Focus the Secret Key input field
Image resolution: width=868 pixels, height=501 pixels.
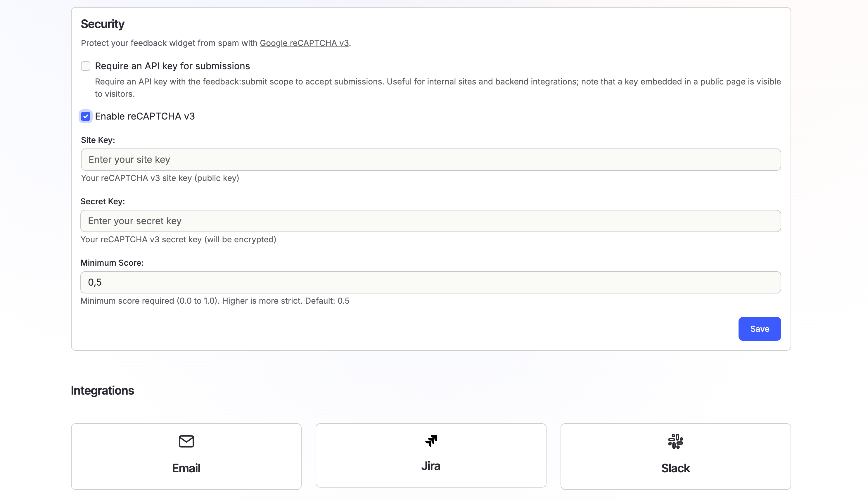(430, 221)
